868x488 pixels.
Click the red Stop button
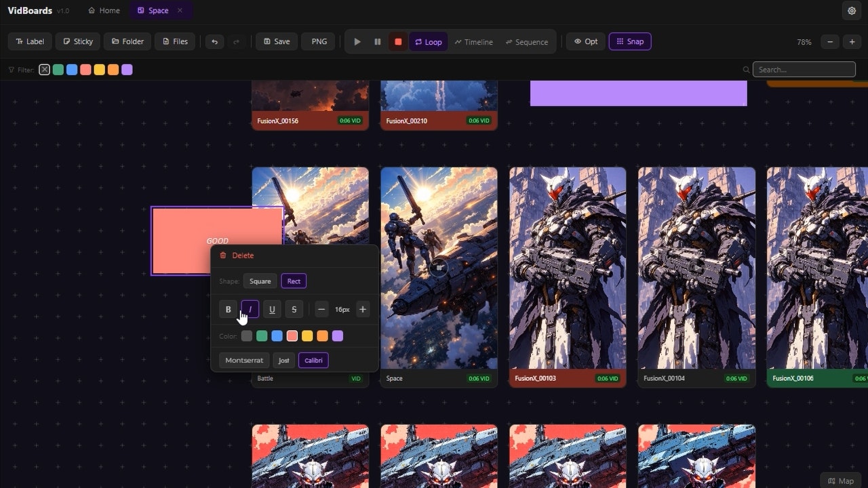398,41
